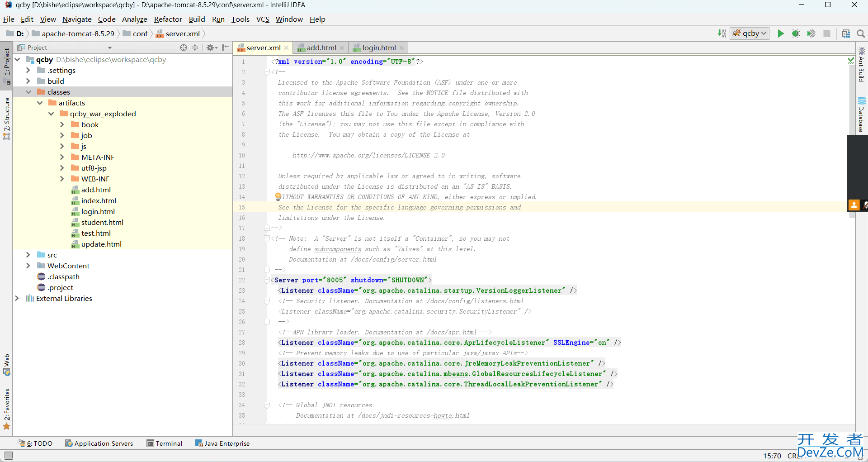Click the Make Project build icon
This screenshot has height=462, width=868.
(722, 33)
